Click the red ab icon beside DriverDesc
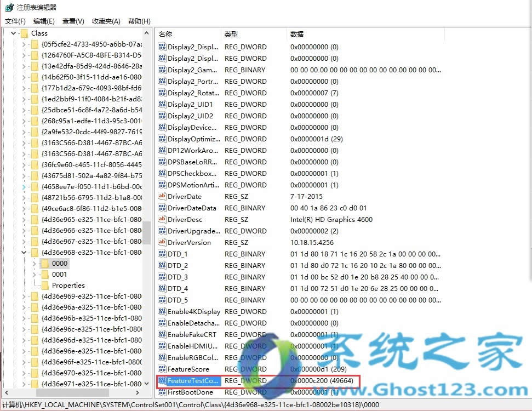532x411 pixels. 162,219
